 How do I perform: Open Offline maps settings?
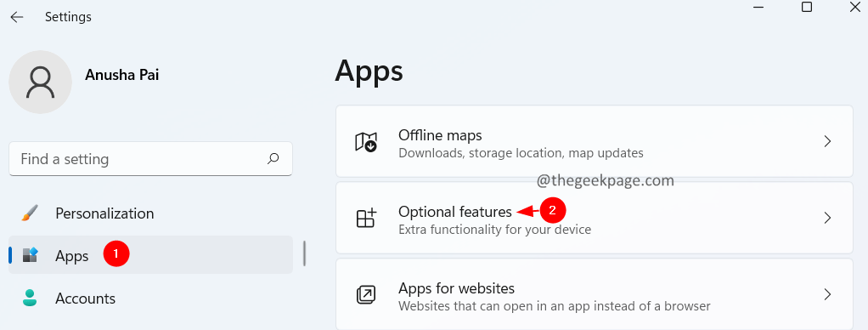coord(595,141)
